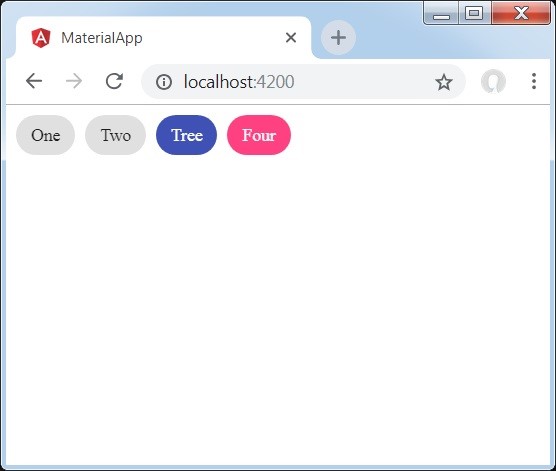556x471 pixels.
Task: Maximize the browser window
Action: [x=474, y=13]
